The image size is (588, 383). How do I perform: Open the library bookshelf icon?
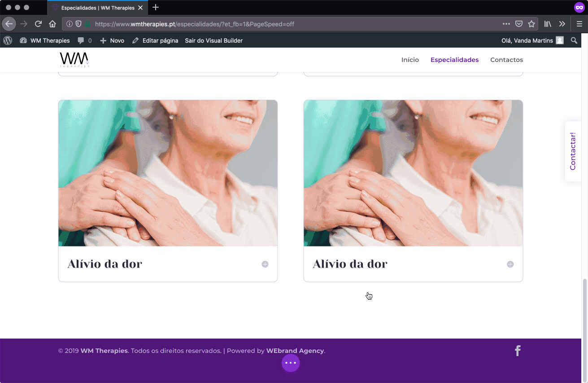pyautogui.click(x=548, y=24)
